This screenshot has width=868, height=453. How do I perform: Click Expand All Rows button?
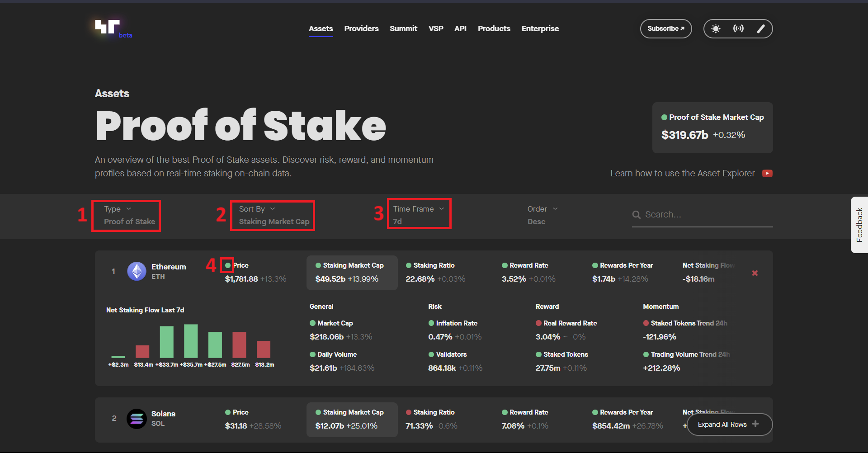click(x=729, y=425)
